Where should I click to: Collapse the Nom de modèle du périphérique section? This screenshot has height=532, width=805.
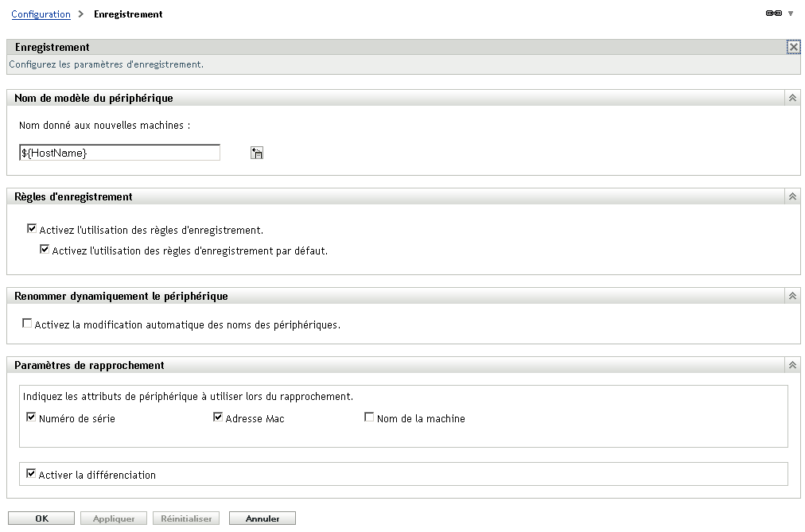[x=791, y=97]
